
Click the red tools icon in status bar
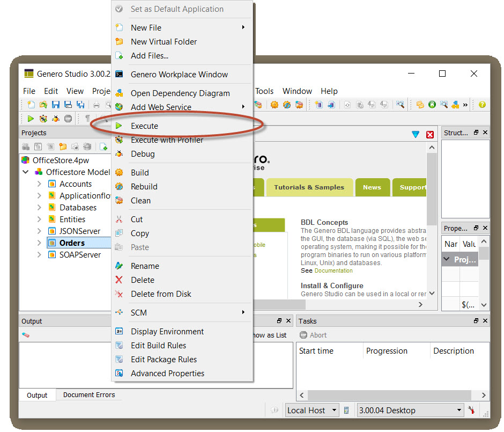pyautogui.click(x=471, y=410)
